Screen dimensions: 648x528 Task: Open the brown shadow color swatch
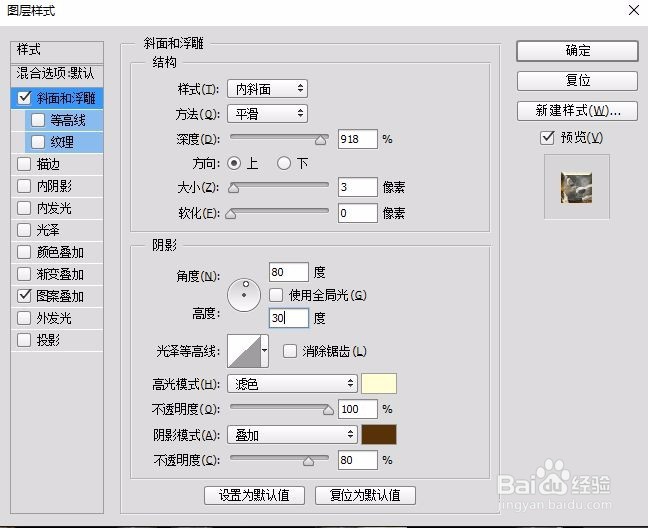379,435
